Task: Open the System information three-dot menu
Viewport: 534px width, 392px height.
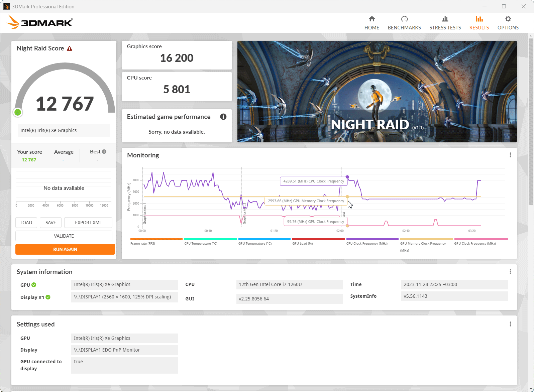Action: click(510, 272)
